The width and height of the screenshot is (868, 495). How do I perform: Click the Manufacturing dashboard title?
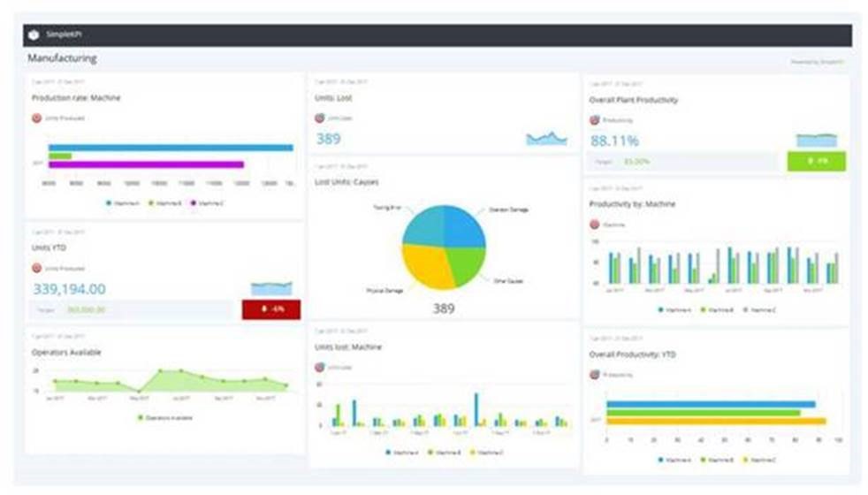(62, 58)
